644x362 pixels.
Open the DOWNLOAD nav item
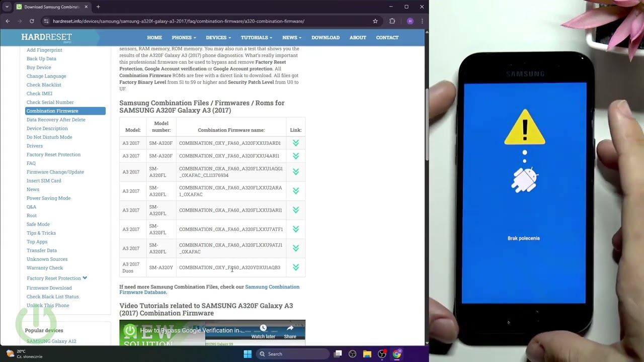tap(326, 37)
